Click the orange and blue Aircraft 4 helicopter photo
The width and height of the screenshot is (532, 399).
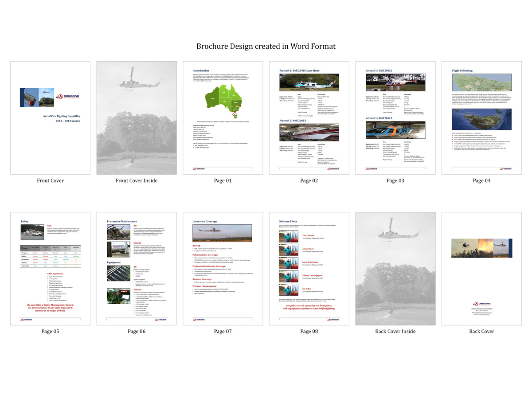click(395, 131)
